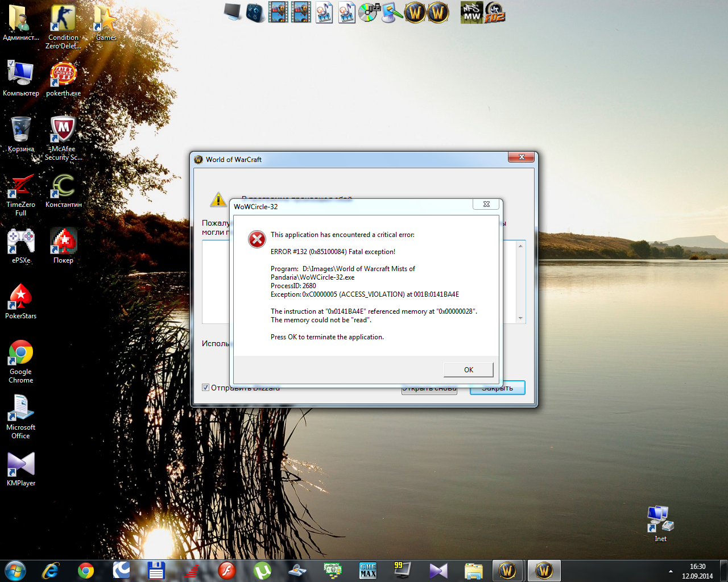
Task: Toggle the Отправить Blizzard checkbox
Action: (x=205, y=388)
